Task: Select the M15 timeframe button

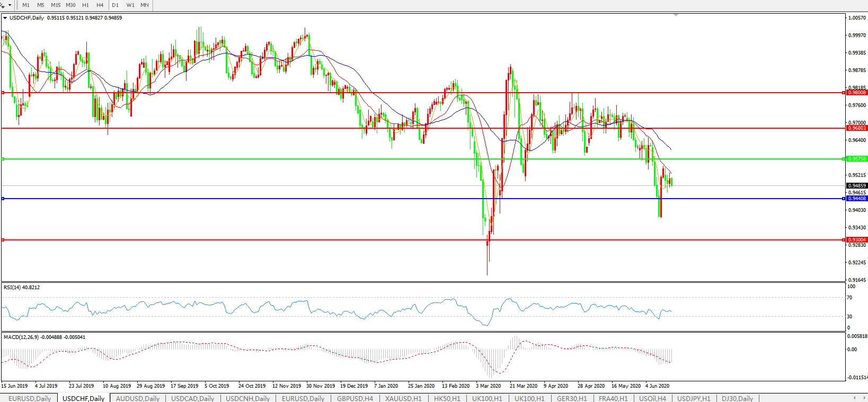Action: point(55,5)
